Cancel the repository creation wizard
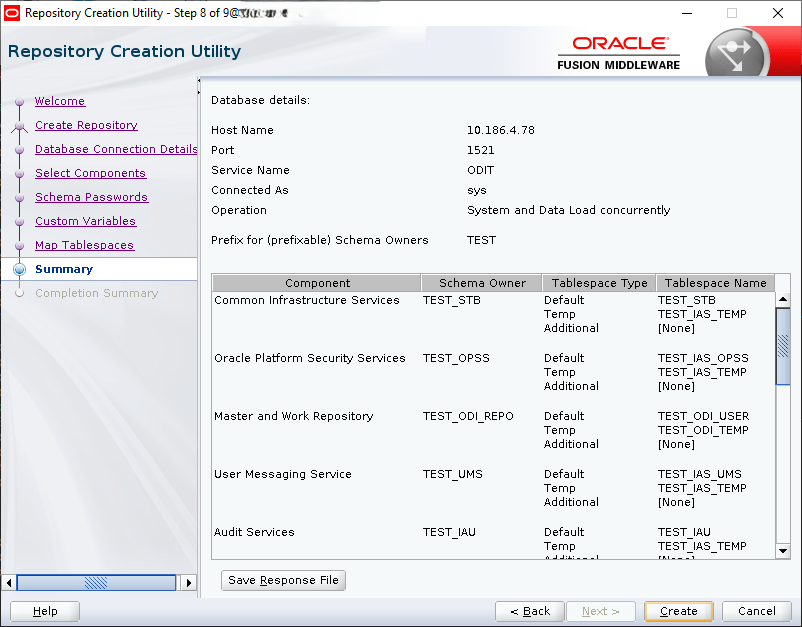 [756, 611]
